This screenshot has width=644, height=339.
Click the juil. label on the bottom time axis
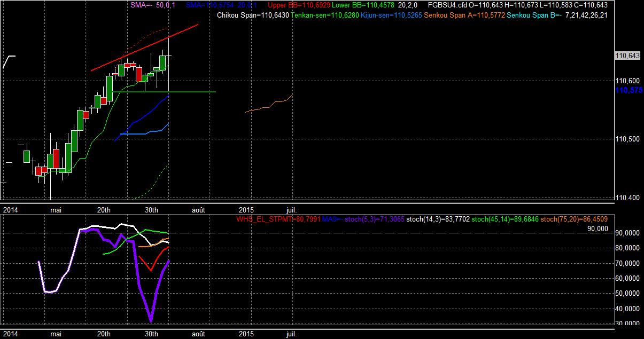[x=291, y=334]
